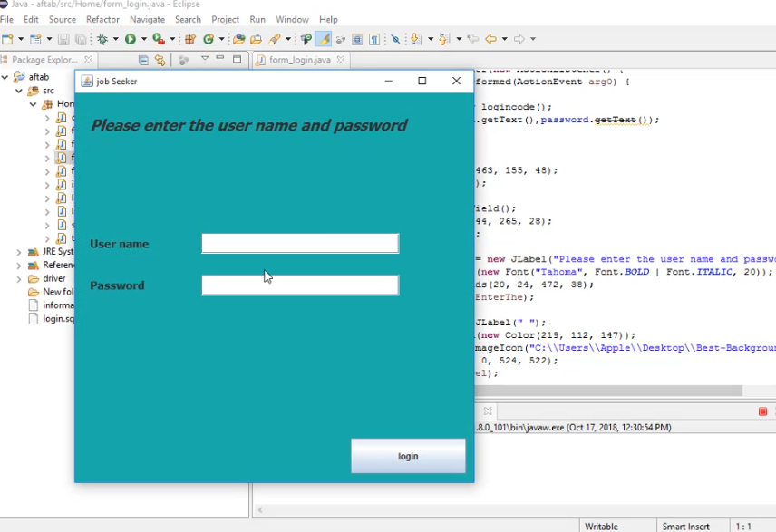Click inside the User name text field
Image resolution: width=776 pixels, height=532 pixels.
299,243
